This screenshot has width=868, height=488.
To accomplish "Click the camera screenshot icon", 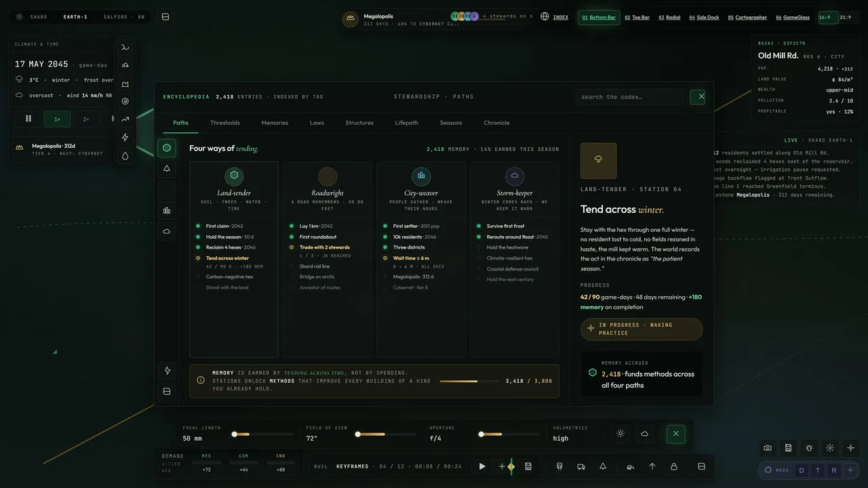I will (x=768, y=448).
